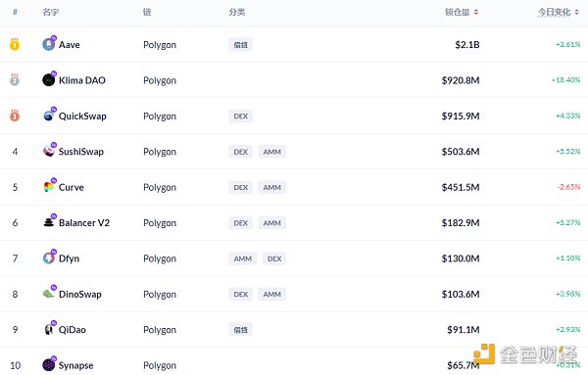The width and height of the screenshot is (588, 375).
Task: Select the Dfyn logo icon
Action: click(49, 258)
